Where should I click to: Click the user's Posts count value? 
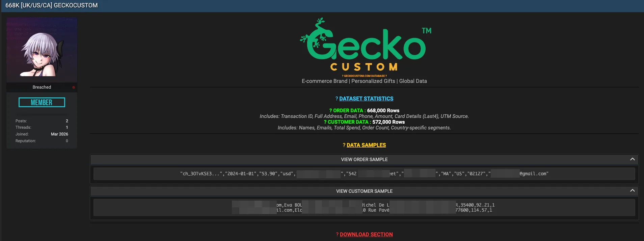click(x=67, y=121)
